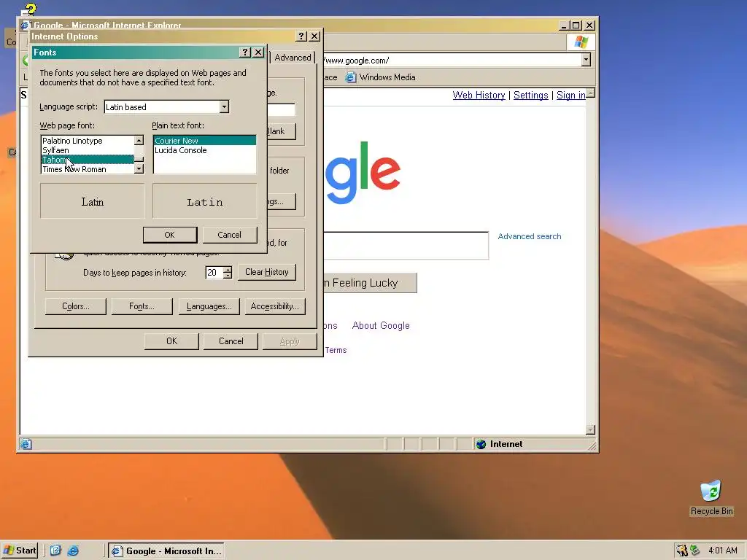This screenshot has height=560, width=747.
Task: Close the Internet Options dialog
Action: tap(314, 36)
